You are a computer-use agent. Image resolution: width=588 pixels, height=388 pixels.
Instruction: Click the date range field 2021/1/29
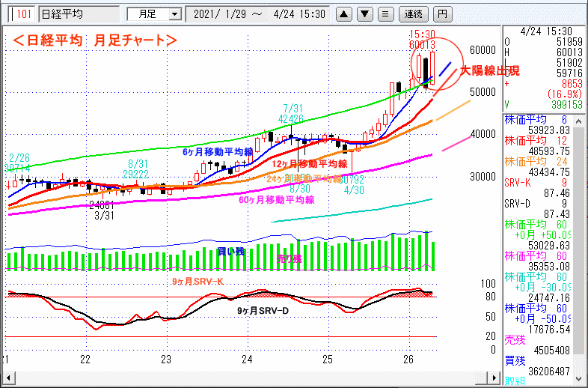click(259, 15)
